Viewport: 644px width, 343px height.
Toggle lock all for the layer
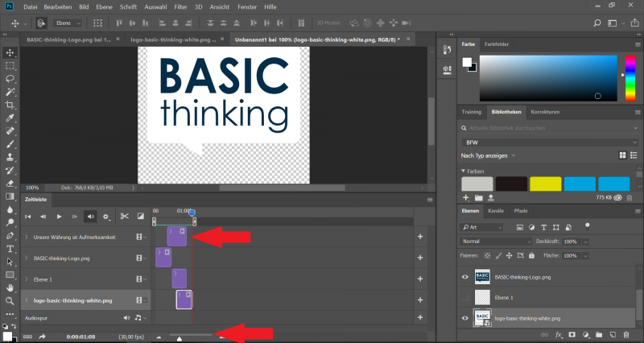click(531, 255)
